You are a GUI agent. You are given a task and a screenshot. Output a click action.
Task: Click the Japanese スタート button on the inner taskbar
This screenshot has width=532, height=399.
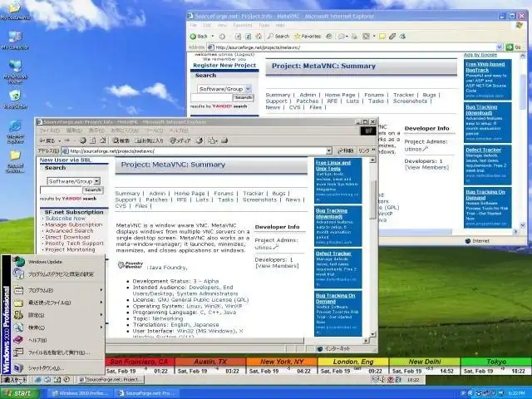pos(15,380)
